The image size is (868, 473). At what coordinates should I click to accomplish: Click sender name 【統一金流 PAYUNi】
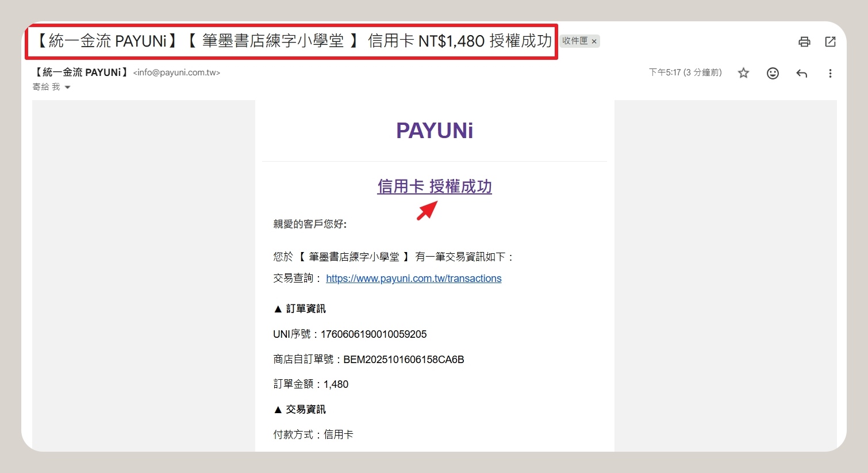[x=80, y=73]
